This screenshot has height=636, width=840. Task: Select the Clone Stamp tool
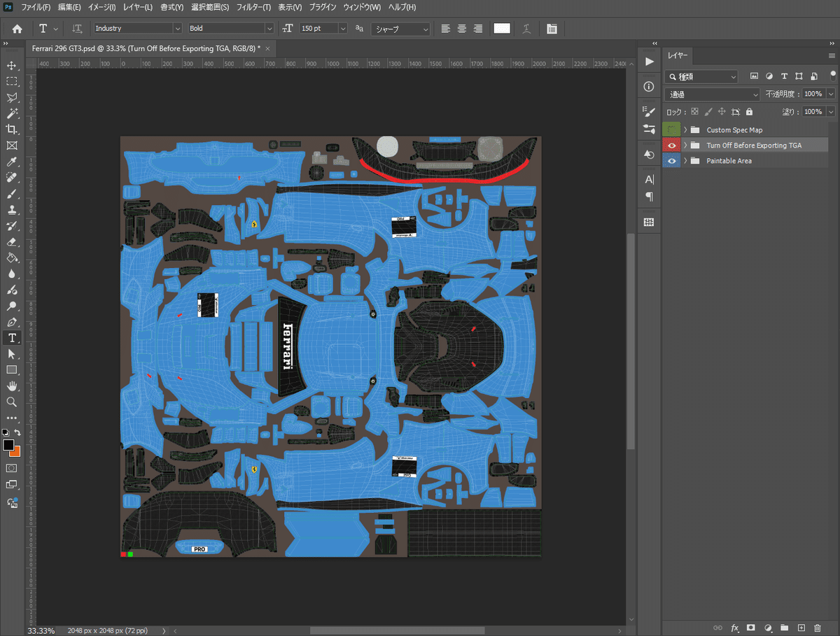12,210
